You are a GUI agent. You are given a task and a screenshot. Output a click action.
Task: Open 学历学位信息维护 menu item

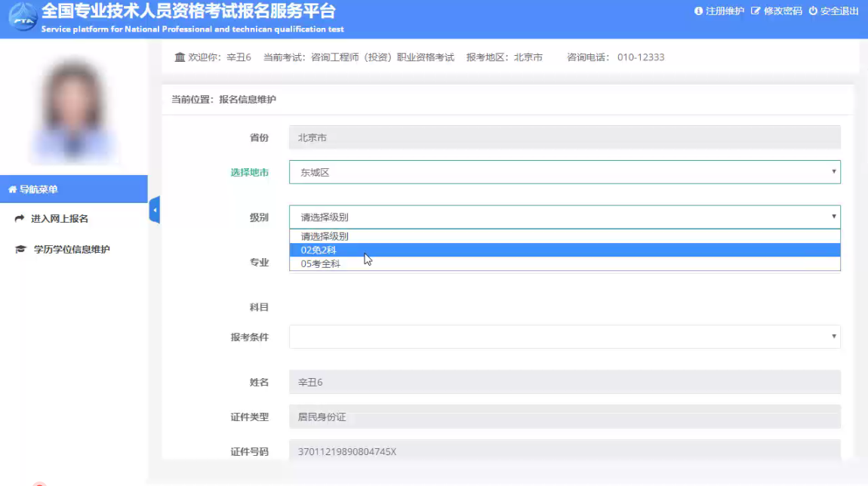click(72, 249)
